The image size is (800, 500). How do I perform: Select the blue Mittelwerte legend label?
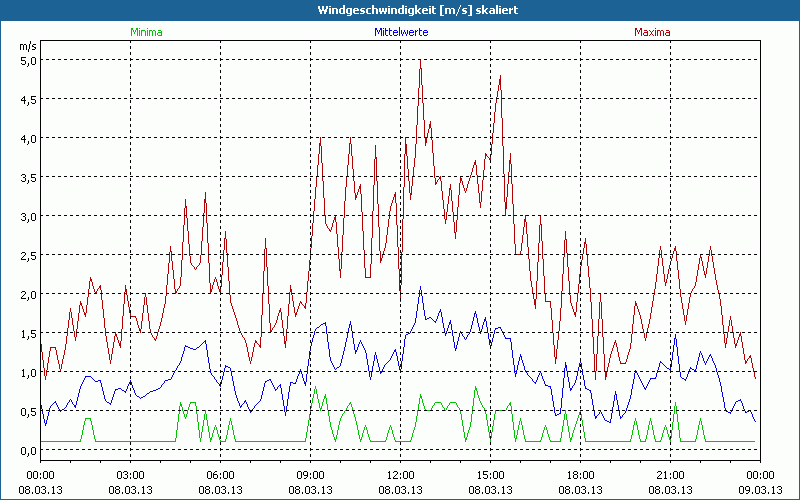click(x=400, y=32)
